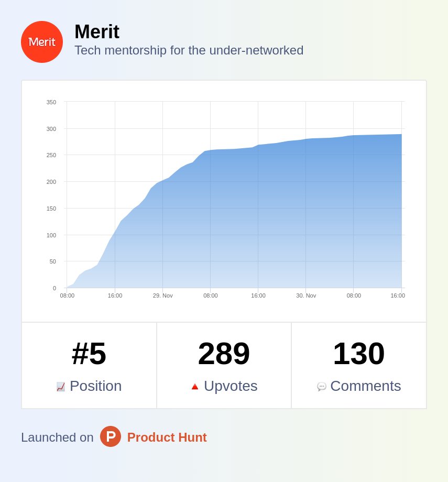
Task: Click the "30. Nov" axis label
Action: (x=305, y=295)
